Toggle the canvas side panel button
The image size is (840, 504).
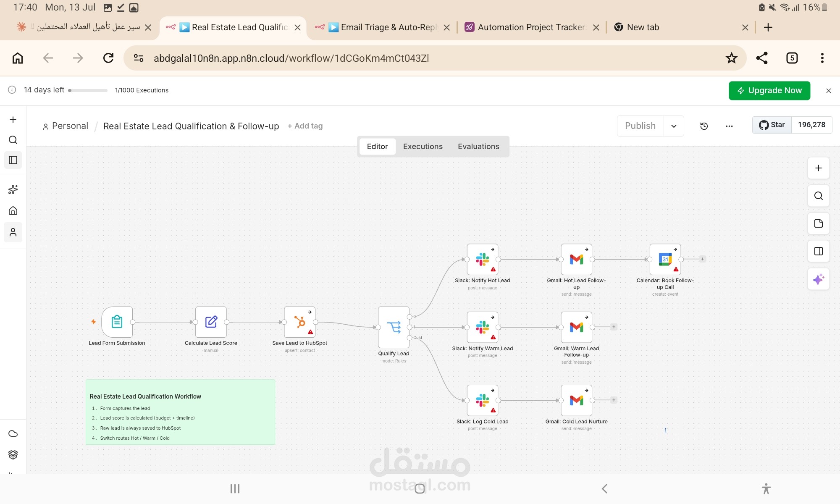pyautogui.click(x=819, y=251)
